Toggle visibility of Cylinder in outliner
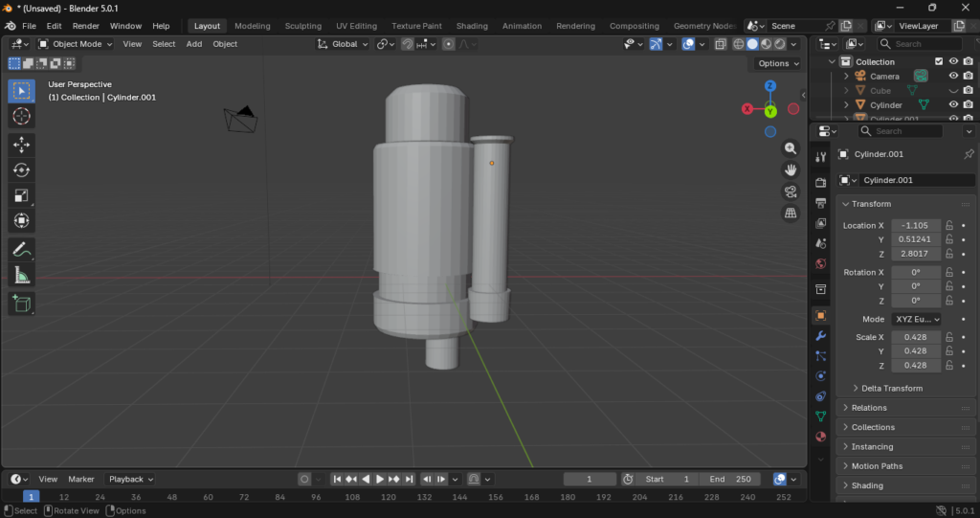Image resolution: width=980 pixels, height=518 pixels. click(953, 104)
